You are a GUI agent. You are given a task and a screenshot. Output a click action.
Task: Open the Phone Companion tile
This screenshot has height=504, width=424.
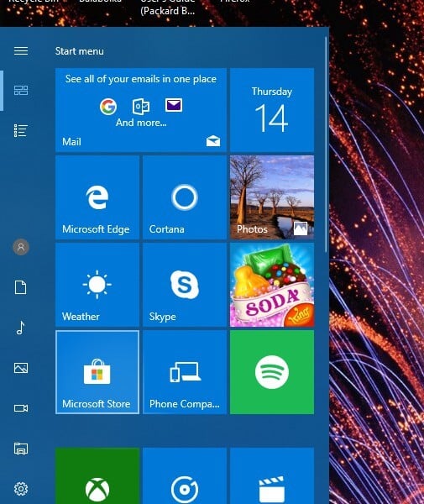pyautogui.click(x=185, y=372)
